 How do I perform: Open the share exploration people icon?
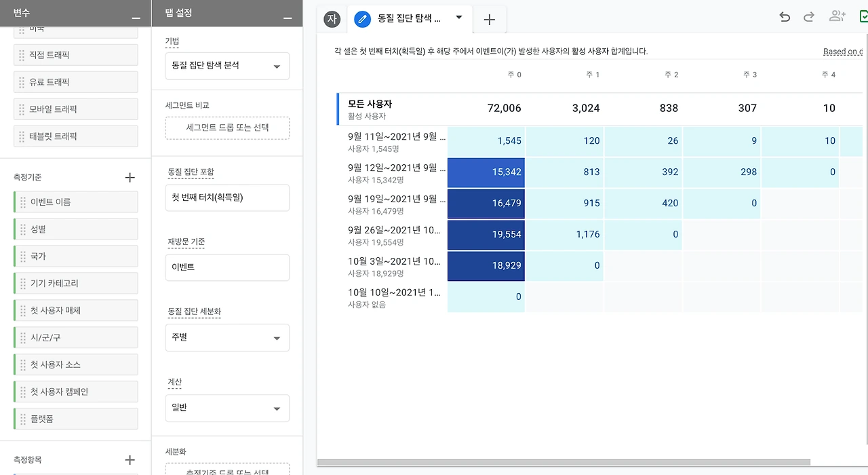point(837,17)
